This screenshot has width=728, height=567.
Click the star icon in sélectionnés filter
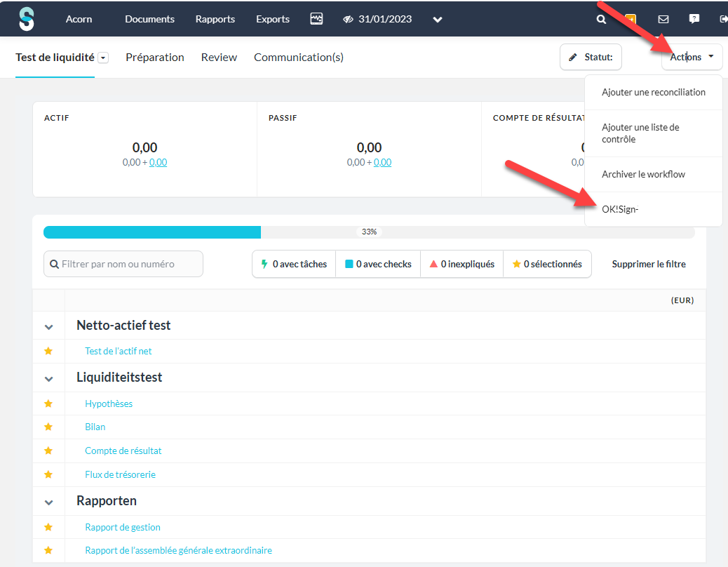pyautogui.click(x=516, y=264)
